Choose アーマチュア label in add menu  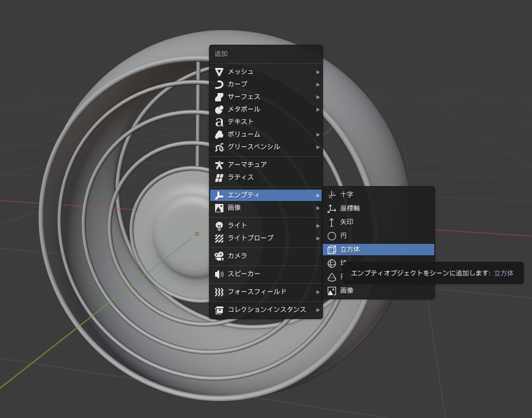click(x=247, y=165)
